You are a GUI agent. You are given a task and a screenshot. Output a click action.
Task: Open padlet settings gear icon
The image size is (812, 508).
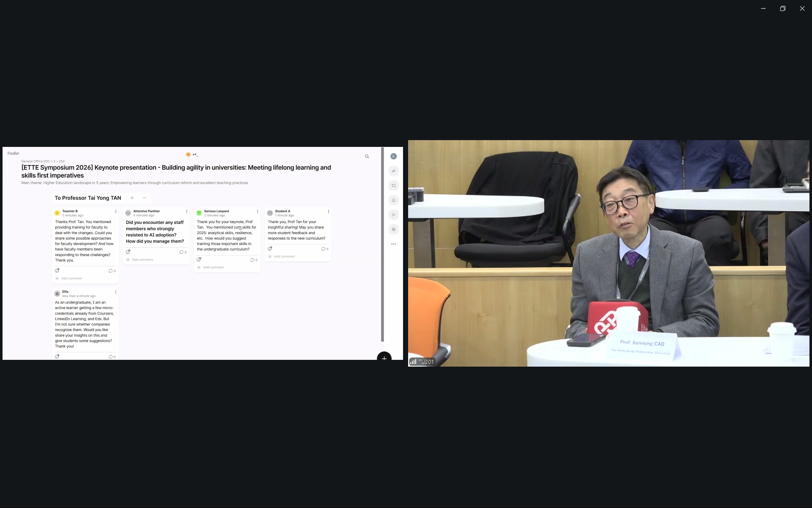pos(393,229)
